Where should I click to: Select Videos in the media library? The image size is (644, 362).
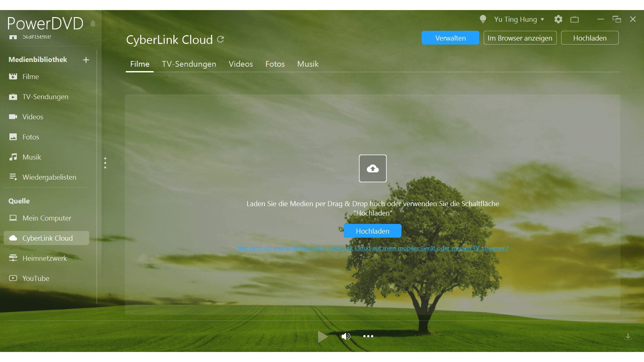[33, 117]
